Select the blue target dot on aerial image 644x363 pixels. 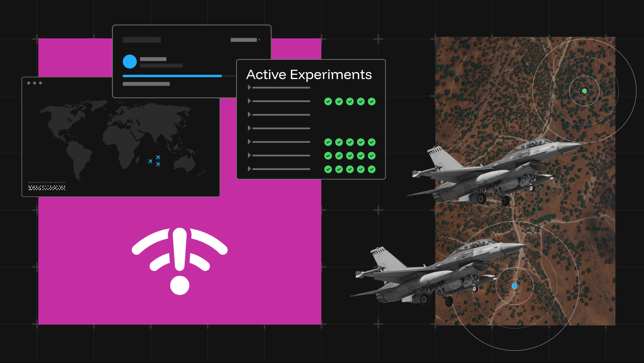[515, 286]
